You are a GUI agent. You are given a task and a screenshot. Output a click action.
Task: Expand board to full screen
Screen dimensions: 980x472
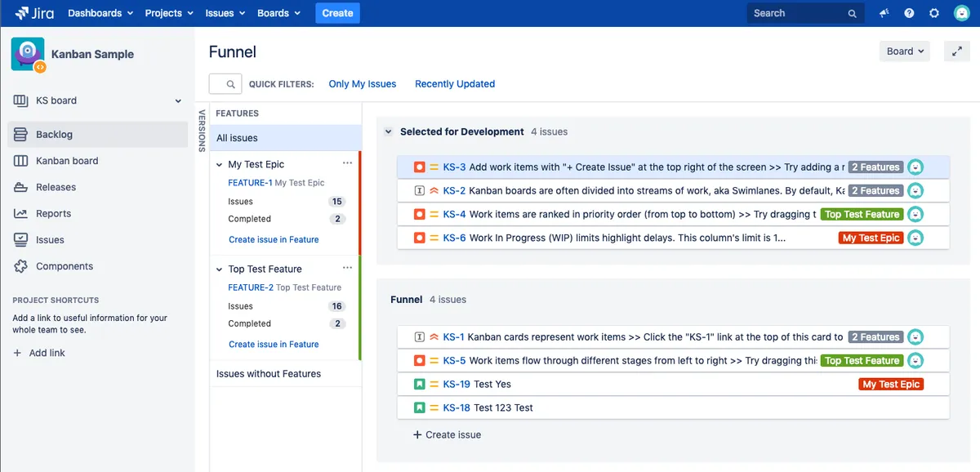coord(956,51)
